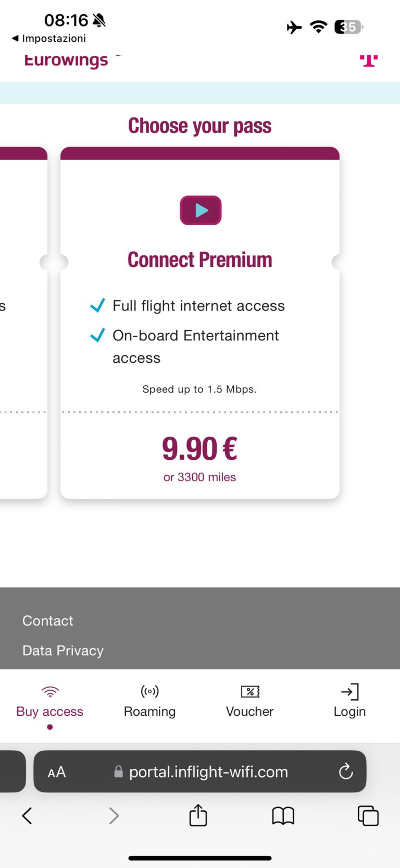Show open Safari tabs overview

click(368, 815)
